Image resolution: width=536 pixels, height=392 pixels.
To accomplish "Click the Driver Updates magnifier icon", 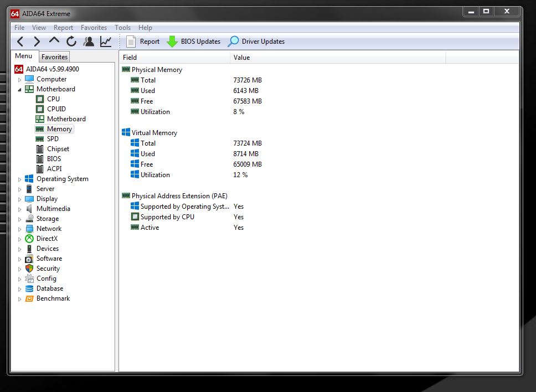I will click(233, 42).
